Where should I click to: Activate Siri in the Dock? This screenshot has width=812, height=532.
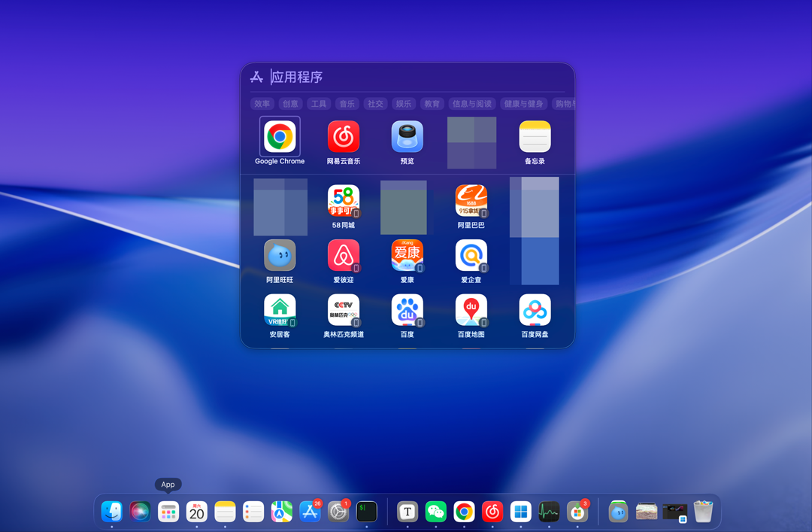point(140,512)
